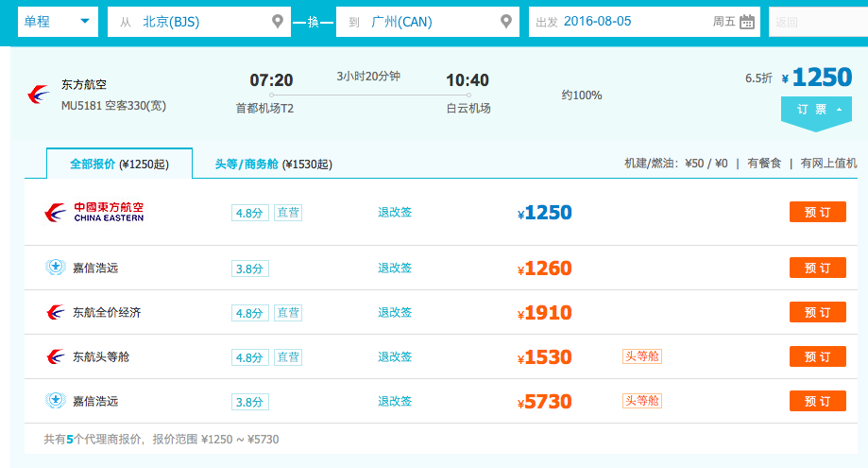This screenshot has width=868, height=468.
Task: Switch to 头等/商务舱 tab
Action: [x=274, y=164]
